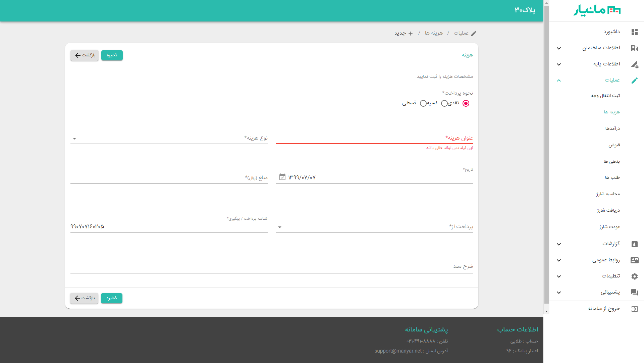Collapse عملیات menu chevron
Screen dimensions: 644x363
[559, 81]
